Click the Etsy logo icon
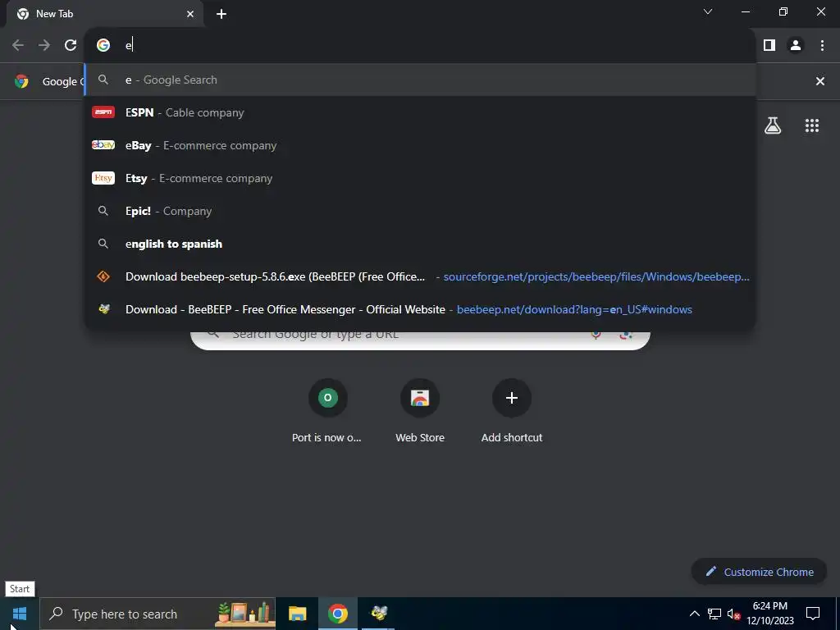The height and width of the screenshot is (630, 840). (x=103, y=178)
